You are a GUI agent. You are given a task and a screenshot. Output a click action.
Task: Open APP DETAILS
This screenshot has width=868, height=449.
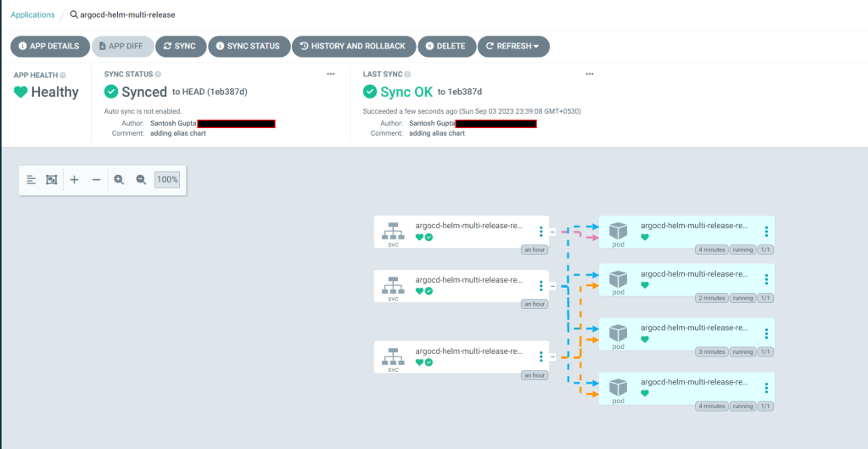coord(50,46)
